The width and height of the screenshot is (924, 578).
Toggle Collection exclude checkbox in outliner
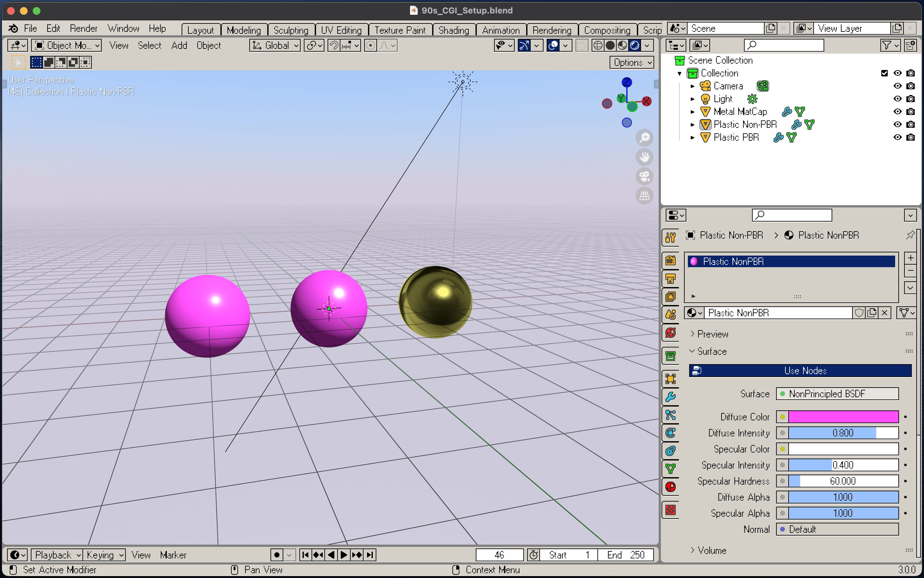click(x=884, y=73)
